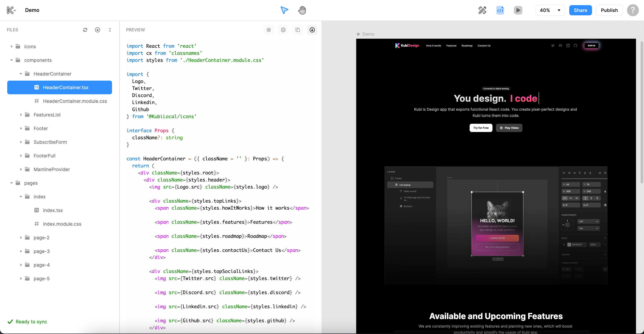Select the hand pan tool
Viewport: 644px width, 334px height.
302,10
